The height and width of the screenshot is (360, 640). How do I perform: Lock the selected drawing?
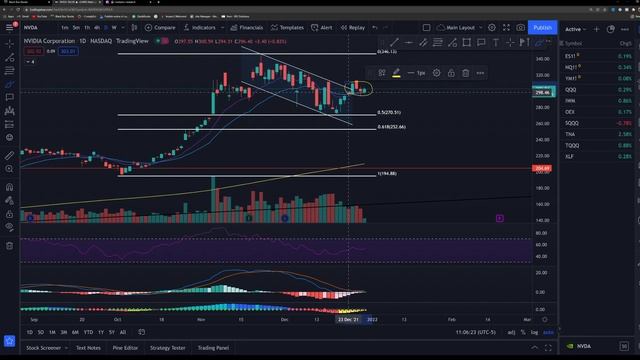click(451, 73)
